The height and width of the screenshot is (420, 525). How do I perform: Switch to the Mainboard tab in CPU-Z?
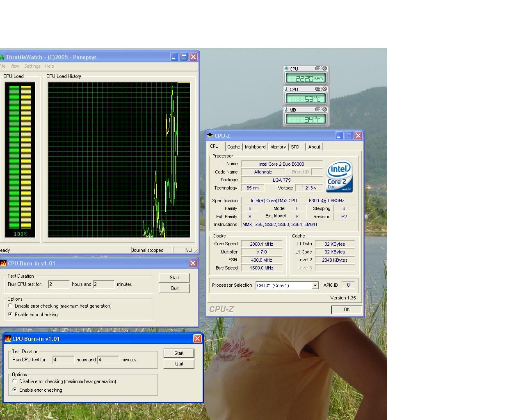255,147
